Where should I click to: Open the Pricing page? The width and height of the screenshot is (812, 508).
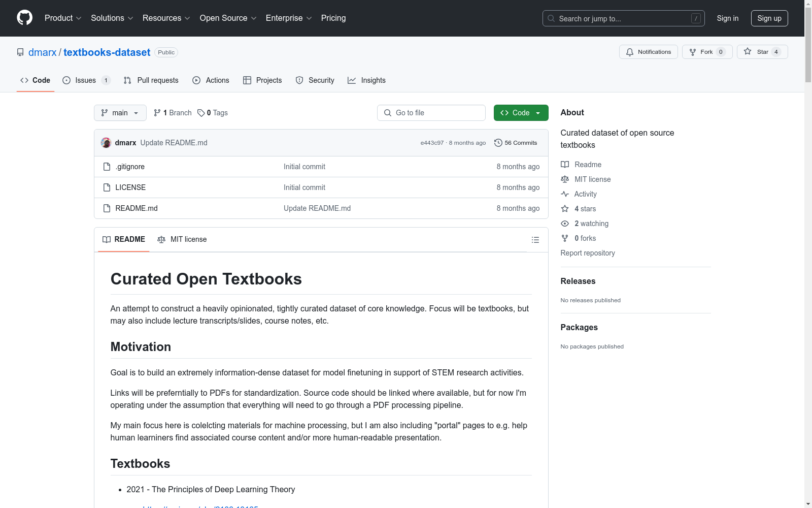(x=333, y=18)
